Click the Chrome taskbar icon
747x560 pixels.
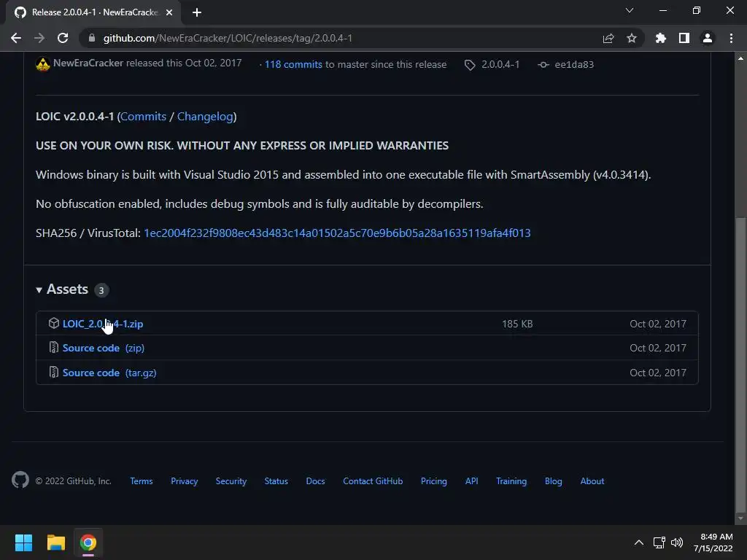tap(88, 542)
